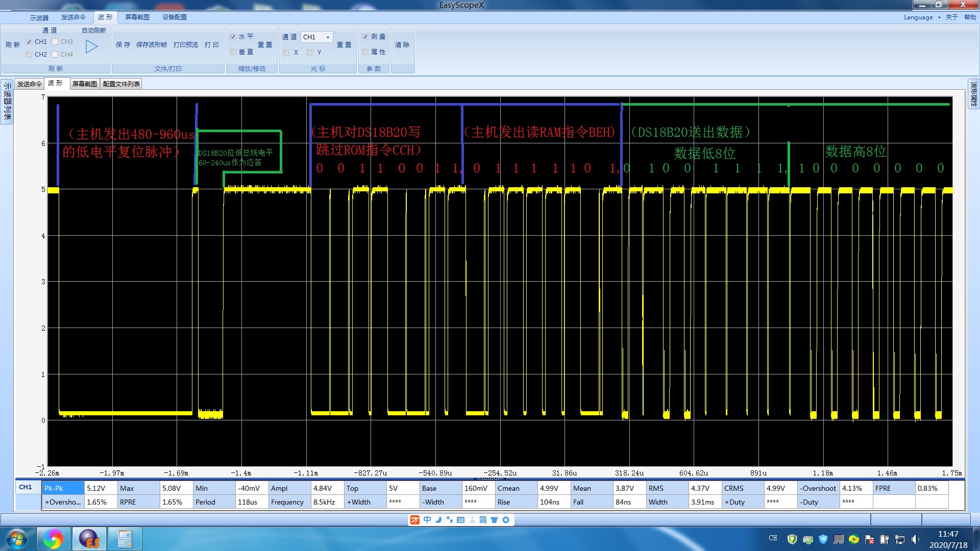Click the 清除 clear button
This screenshot has width=980, height=551.
402,45
